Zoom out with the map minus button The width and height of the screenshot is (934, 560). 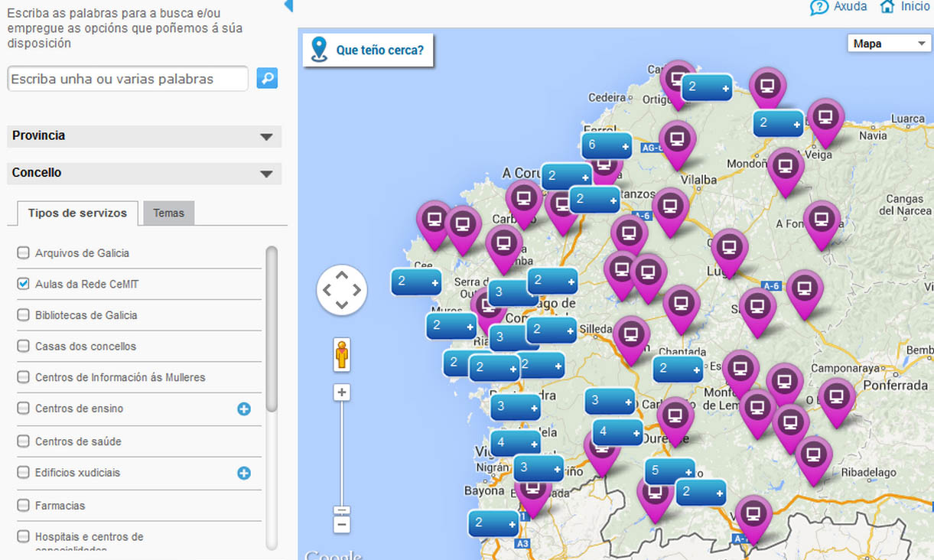[342, 525]
